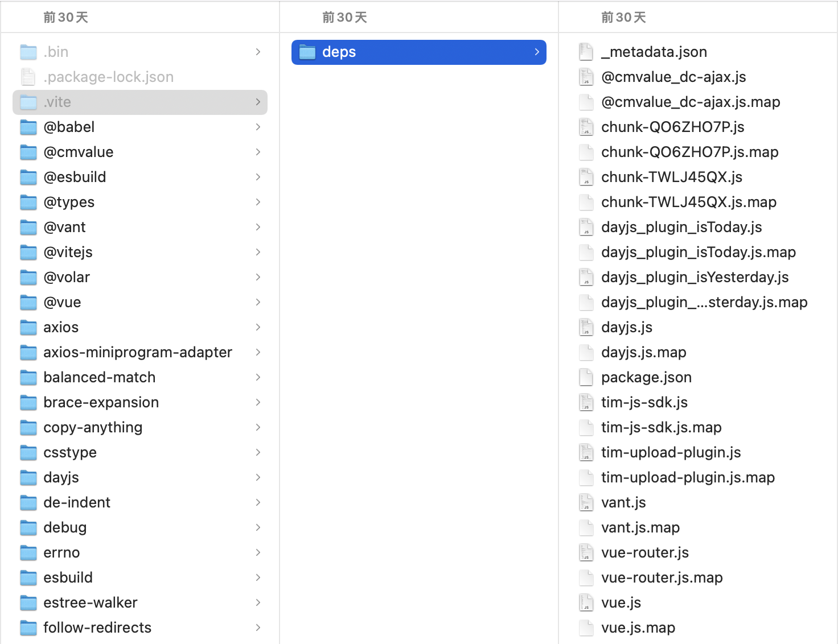Expand the deps folder chevron
This screenshot has height=644, width=838.
tap(537, 52)
